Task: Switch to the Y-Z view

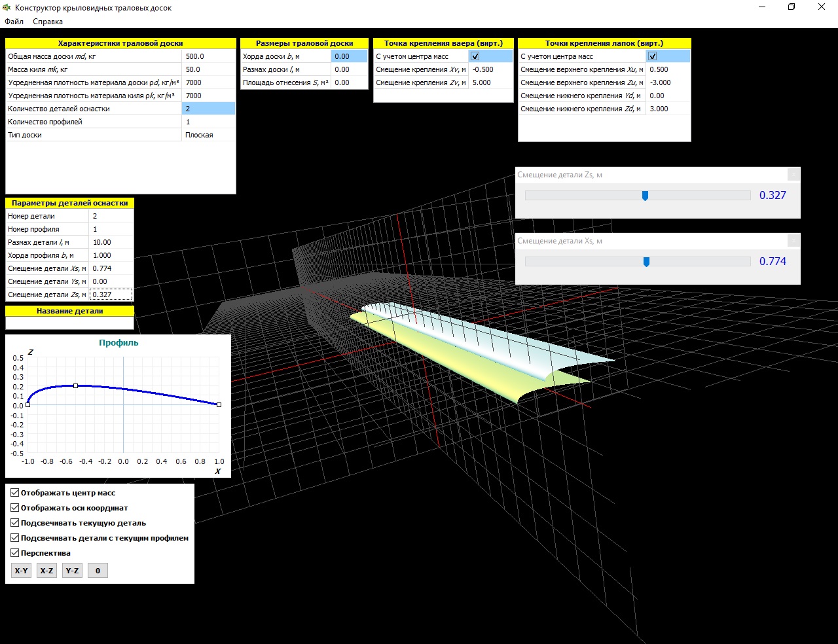Action: click(x=72, y=571)
